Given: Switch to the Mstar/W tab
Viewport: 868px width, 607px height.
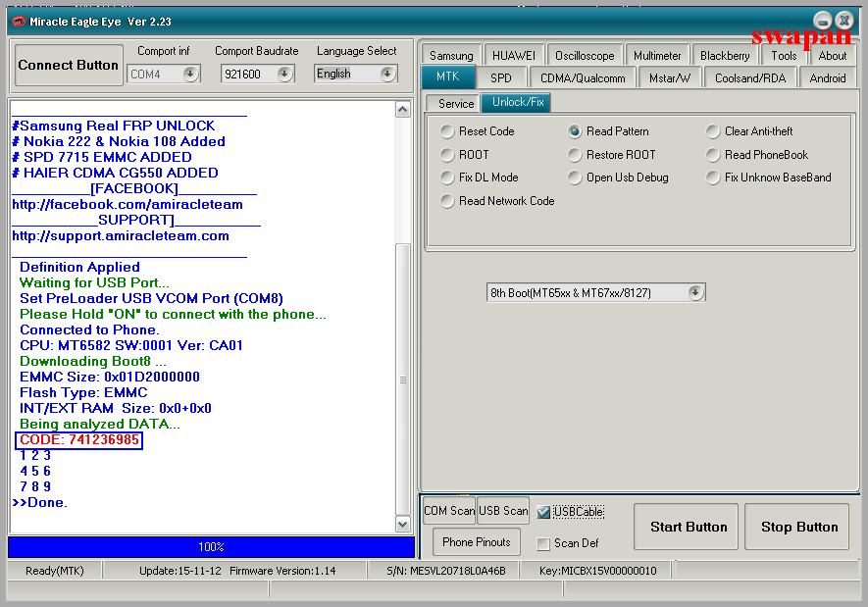Looking at the screenshot, I should 670,78.
